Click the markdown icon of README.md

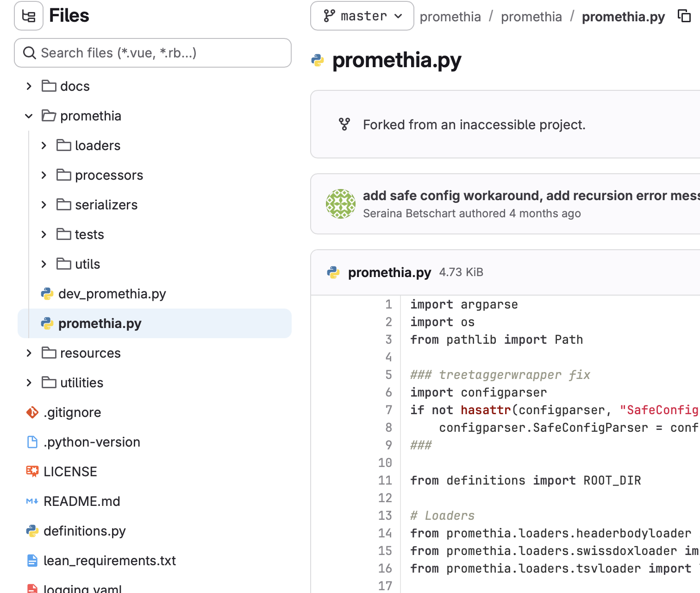(x=32, y=501)
